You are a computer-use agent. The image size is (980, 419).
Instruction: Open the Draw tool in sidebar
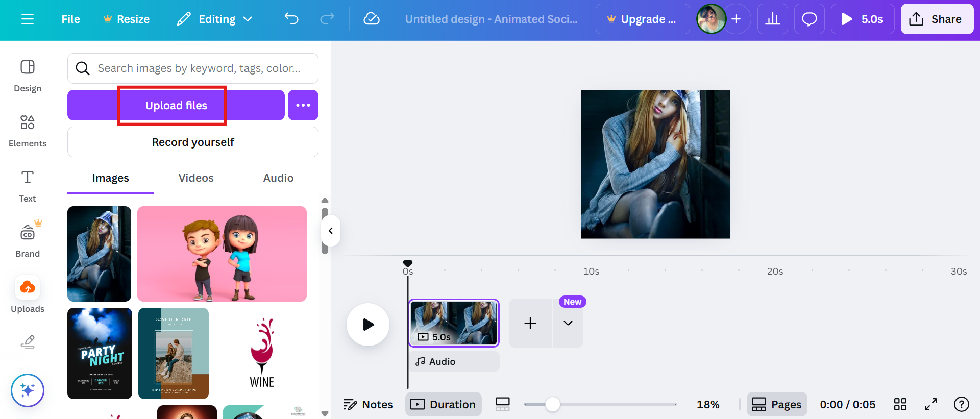tap(28, 342)
